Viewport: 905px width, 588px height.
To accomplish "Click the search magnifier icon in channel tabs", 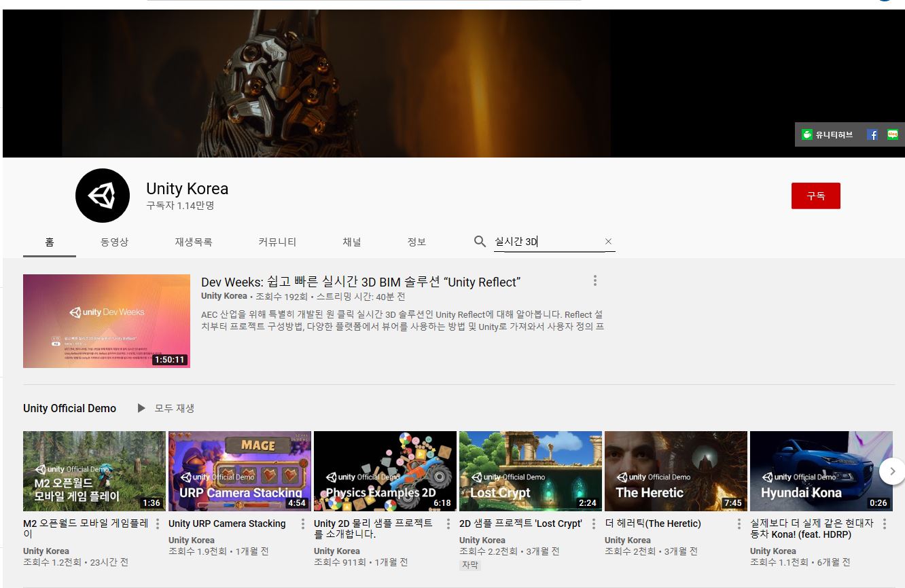I will pyautogui.click(x=480, y=242).
